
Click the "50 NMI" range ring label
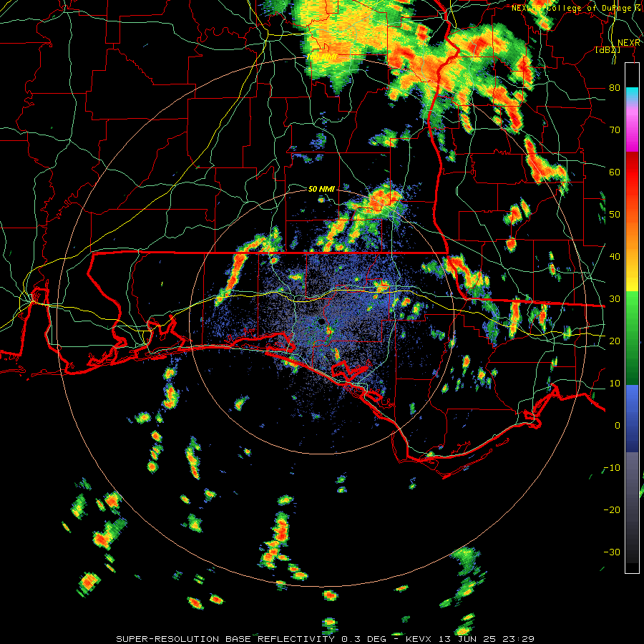(x=321, y=189)
